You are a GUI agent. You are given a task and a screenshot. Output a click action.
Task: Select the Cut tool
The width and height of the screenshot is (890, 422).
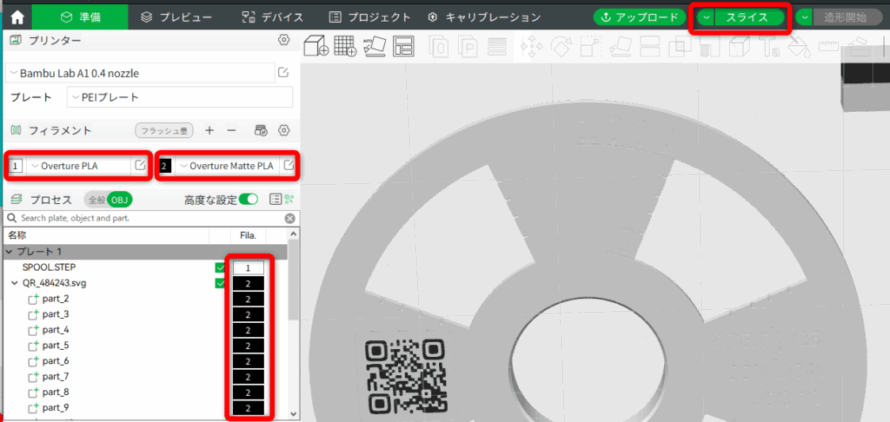[x=649, y=46]
